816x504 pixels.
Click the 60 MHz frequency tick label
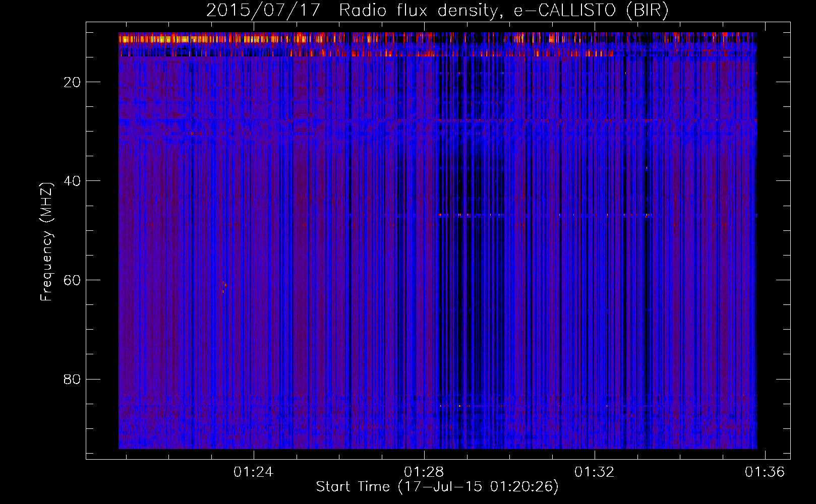tap(72, 280)
